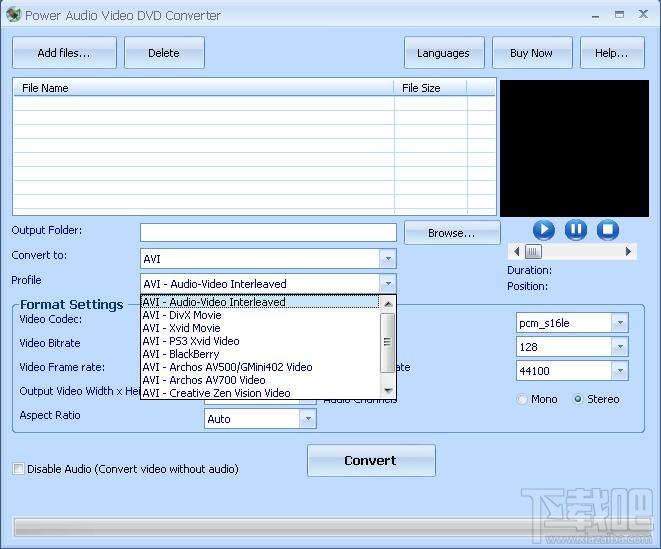Select AVI - Audio-Video Interleaved profile
Screen dimensions: 661x549
click(260, 302)
